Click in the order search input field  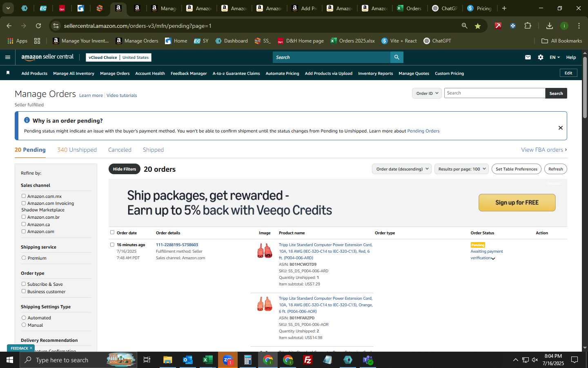(494, 93)
